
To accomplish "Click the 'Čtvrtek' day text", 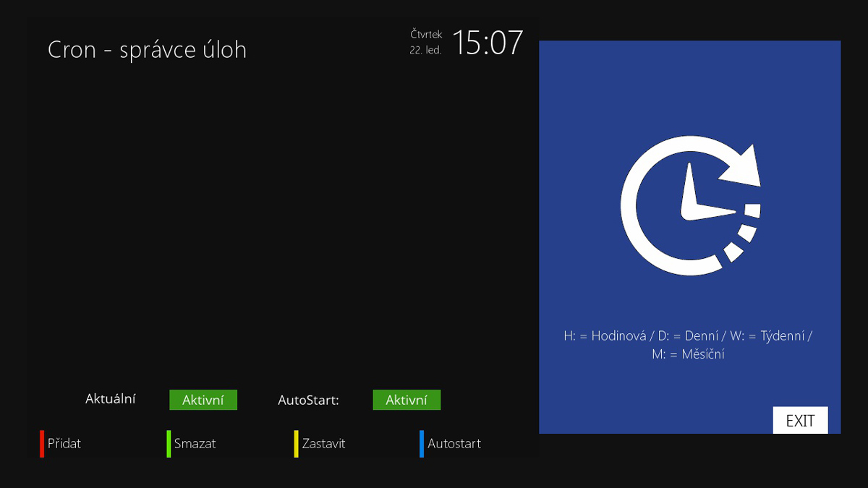I will coord(426,34).
